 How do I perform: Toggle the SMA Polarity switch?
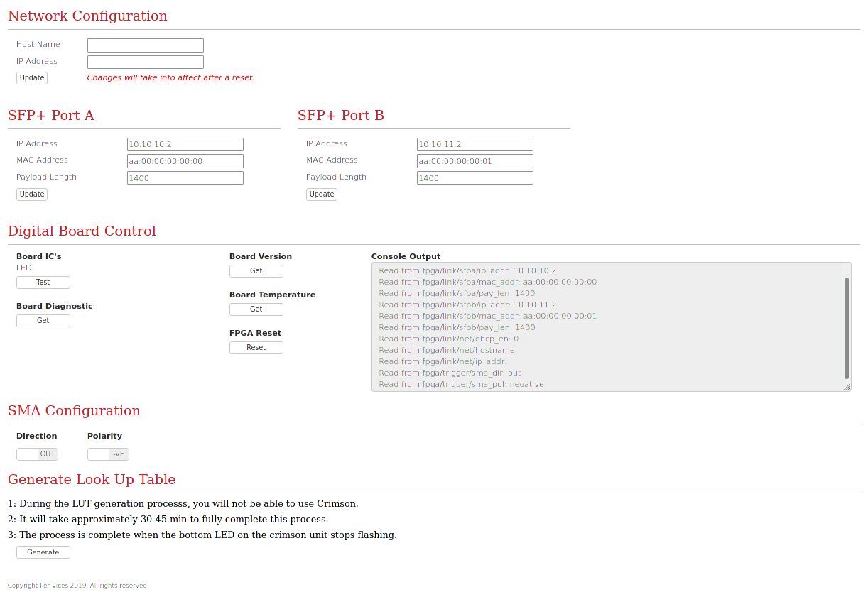(108, 454)
